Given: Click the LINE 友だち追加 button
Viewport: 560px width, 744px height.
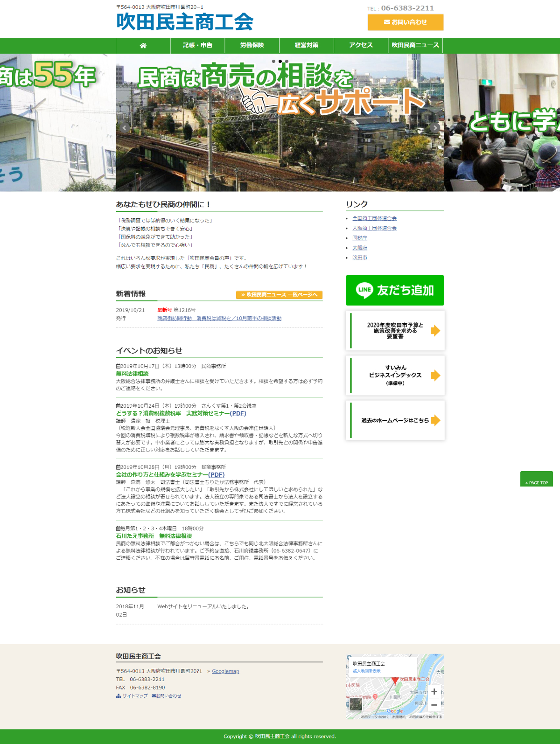Looking at the screenshot, I should click(395, 290).
